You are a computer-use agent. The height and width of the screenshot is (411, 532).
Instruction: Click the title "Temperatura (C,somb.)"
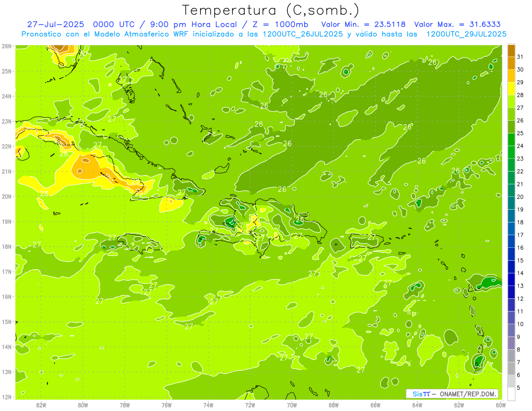coord(271,10)
